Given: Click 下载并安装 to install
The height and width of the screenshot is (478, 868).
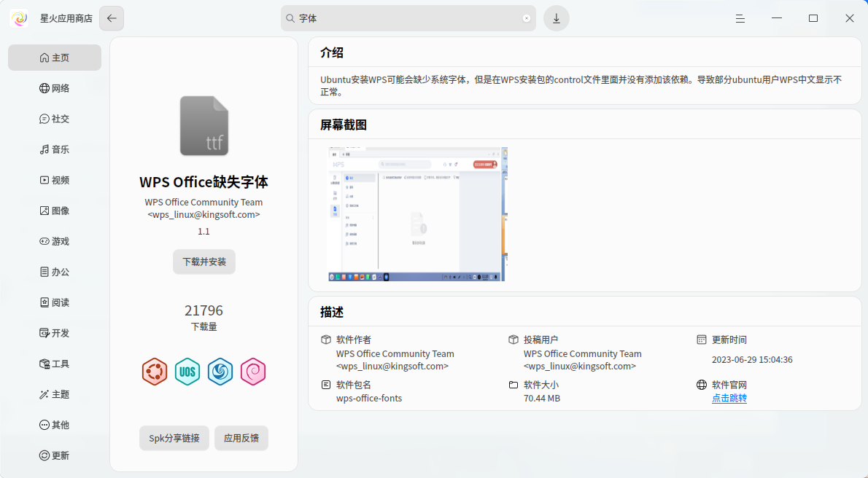Looking at the screenshot, I should [204, 262].
